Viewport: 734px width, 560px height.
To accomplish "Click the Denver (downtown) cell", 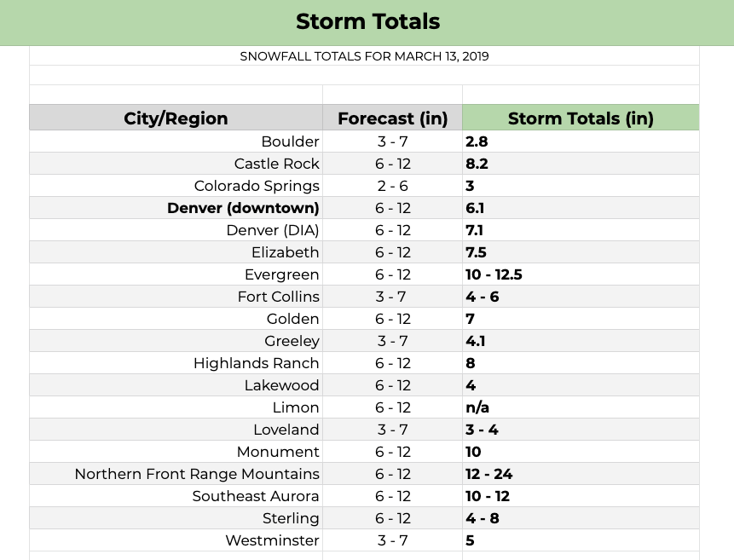I will [x=176, y=208].
